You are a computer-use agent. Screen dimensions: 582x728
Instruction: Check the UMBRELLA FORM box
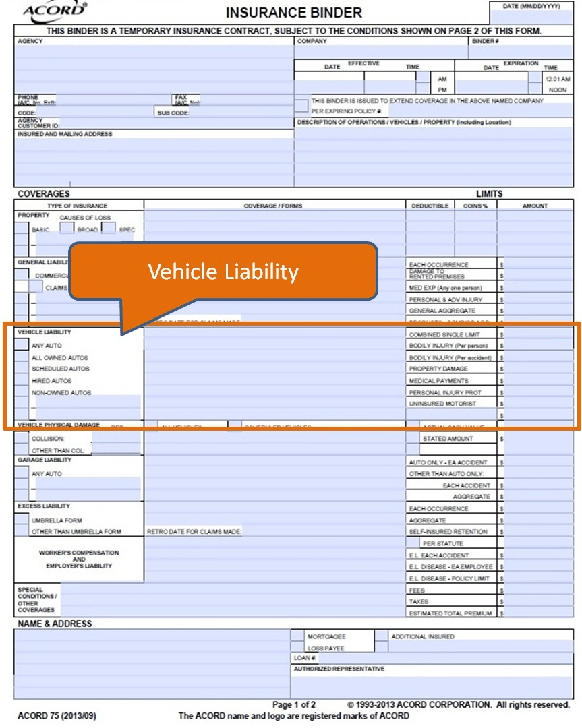[22, 520]
